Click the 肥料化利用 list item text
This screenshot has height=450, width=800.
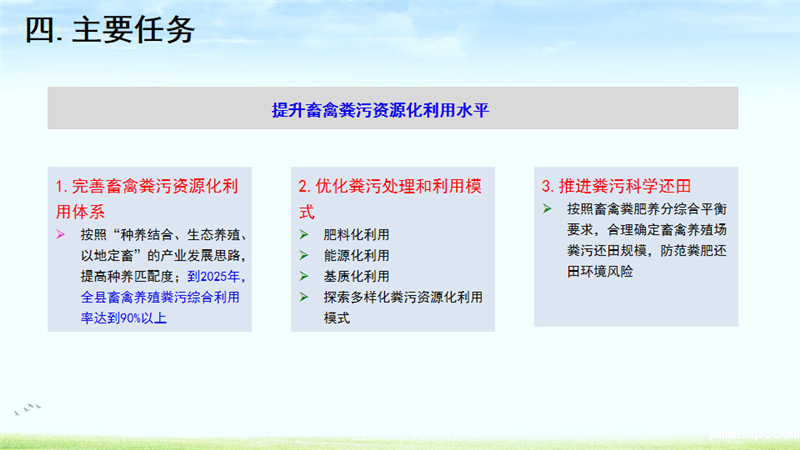pyautogui.click(x=356, y=235)
